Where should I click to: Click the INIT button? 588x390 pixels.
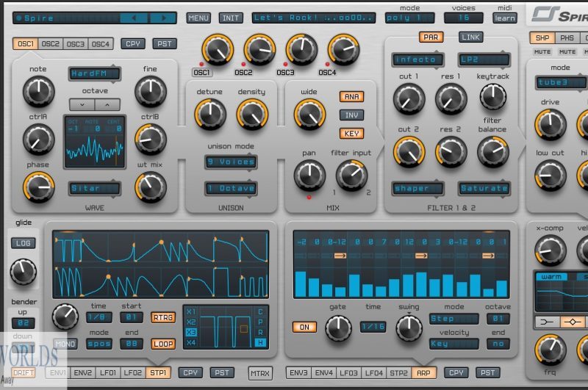(231, 18)
